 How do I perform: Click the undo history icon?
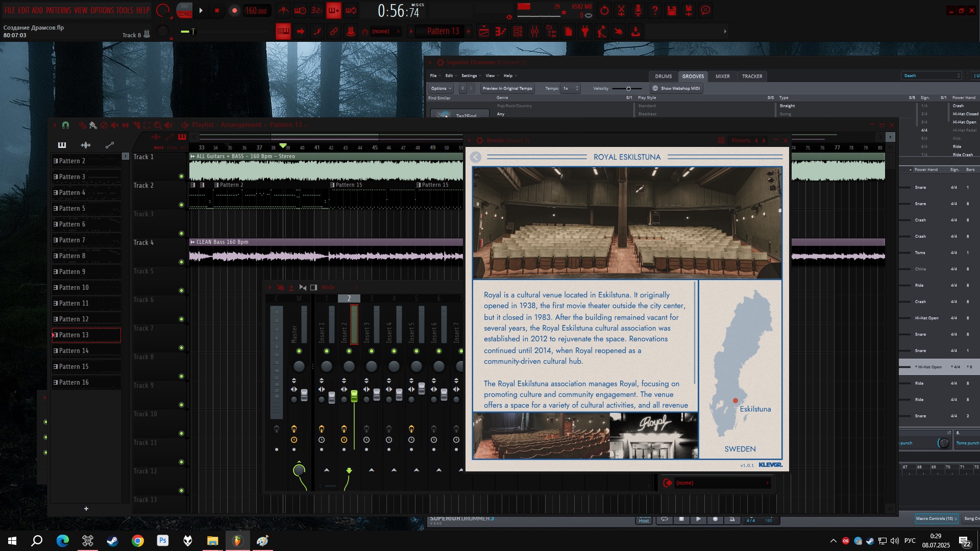(x=604, y=10)
